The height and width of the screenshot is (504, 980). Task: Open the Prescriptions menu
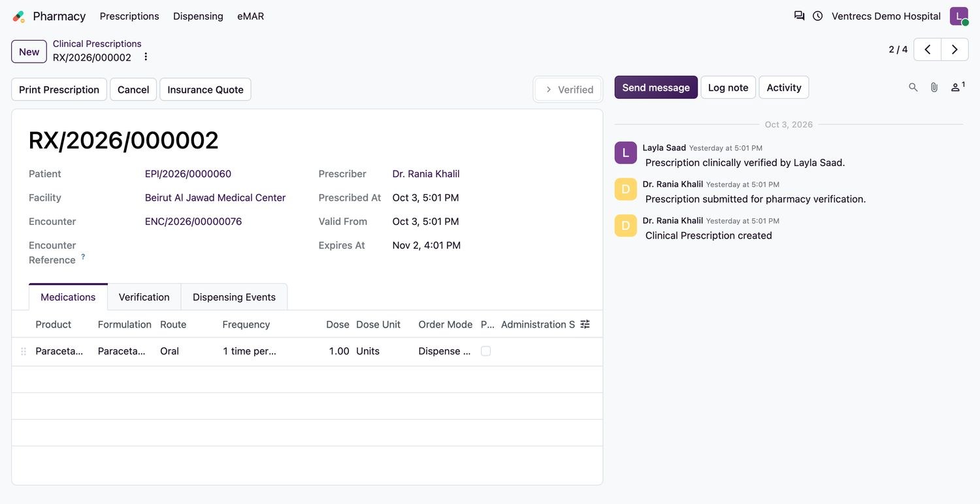[129, 16]
